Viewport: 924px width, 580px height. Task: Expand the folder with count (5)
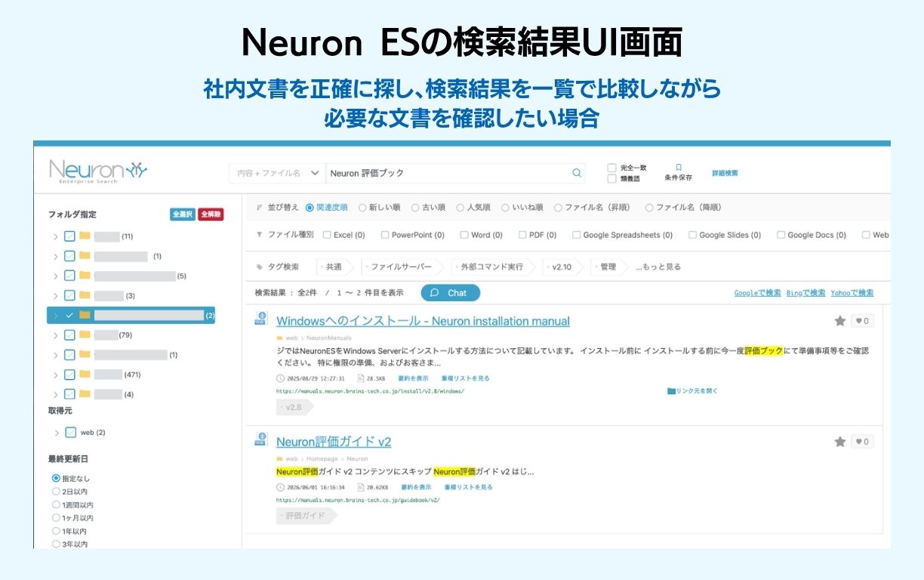[56, 276]
